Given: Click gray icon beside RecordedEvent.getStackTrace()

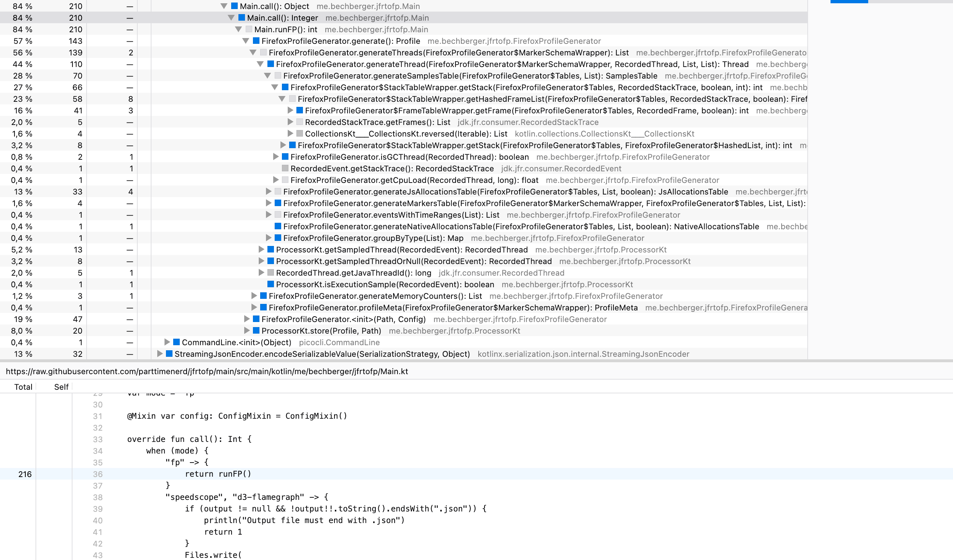Looking at the screenshot, I should (x=285, y=168).
